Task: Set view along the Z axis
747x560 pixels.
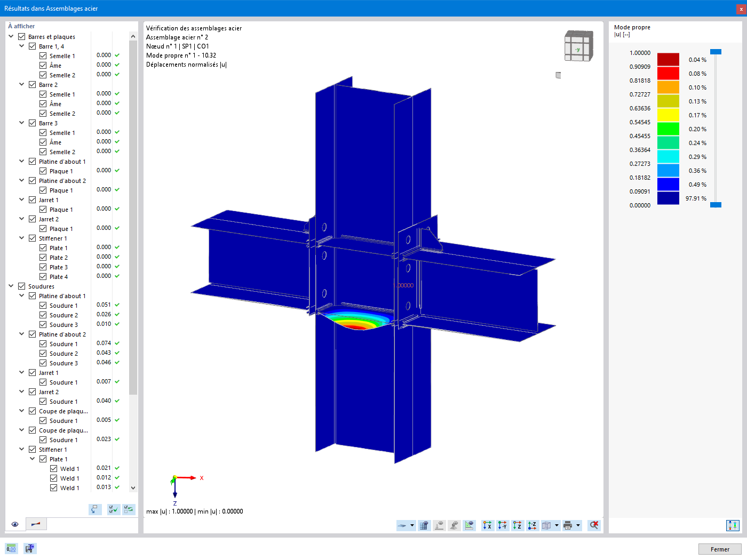Action: tap(518, 525)
